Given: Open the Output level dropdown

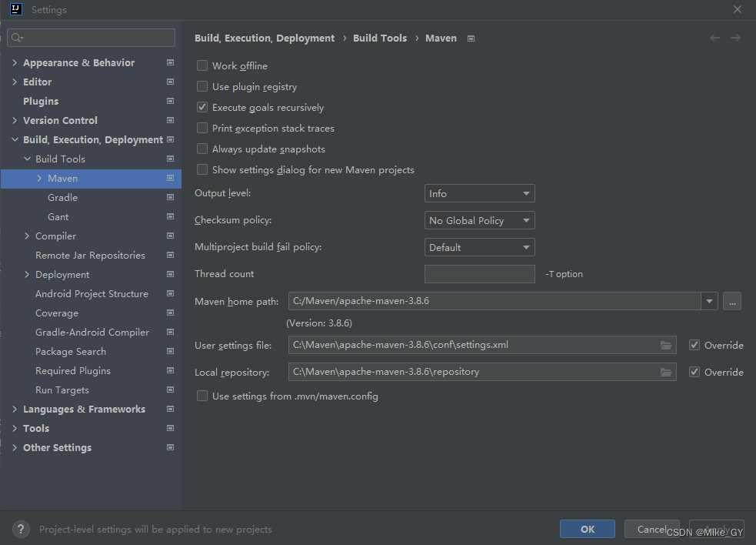Looking at the screenshot, I should 479,194.
